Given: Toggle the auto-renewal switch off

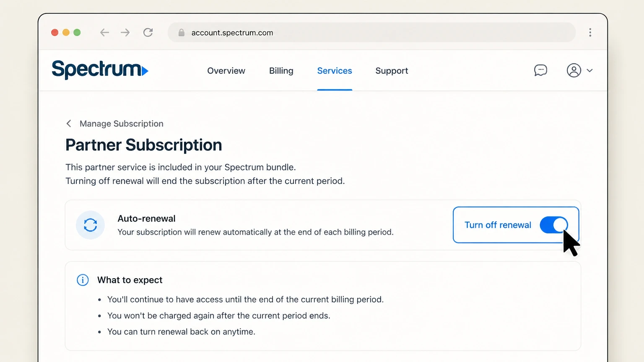Looking at the screenshot, I should click(x=554, y=225).
